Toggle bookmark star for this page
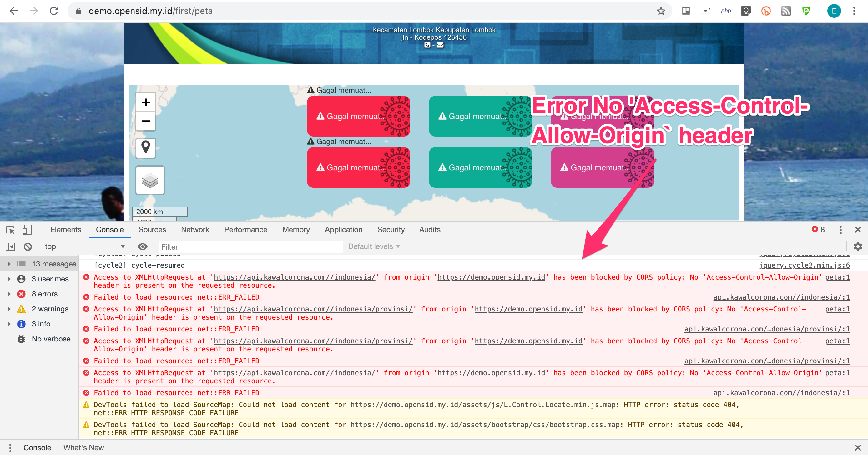868x468 pixels. (x=661, y=11)
